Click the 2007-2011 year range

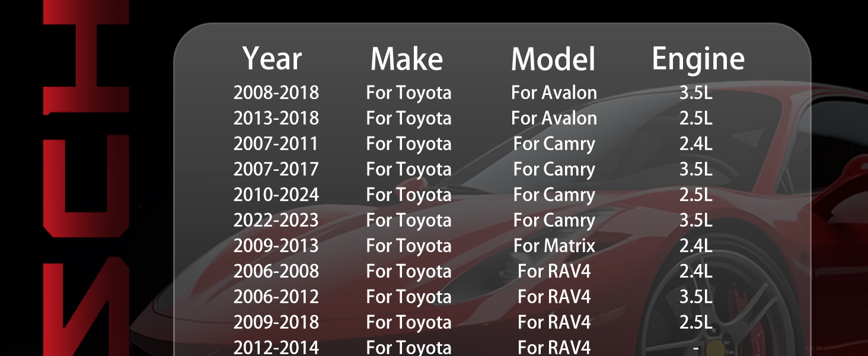pyautogui.click(x=276, y=144)
